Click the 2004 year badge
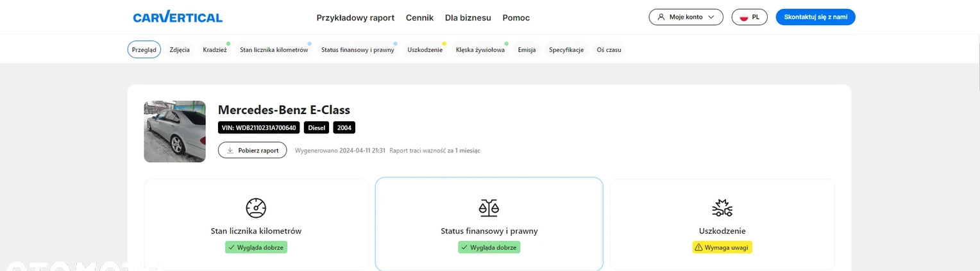The image size is (980, 271). (x=344, y=127)
